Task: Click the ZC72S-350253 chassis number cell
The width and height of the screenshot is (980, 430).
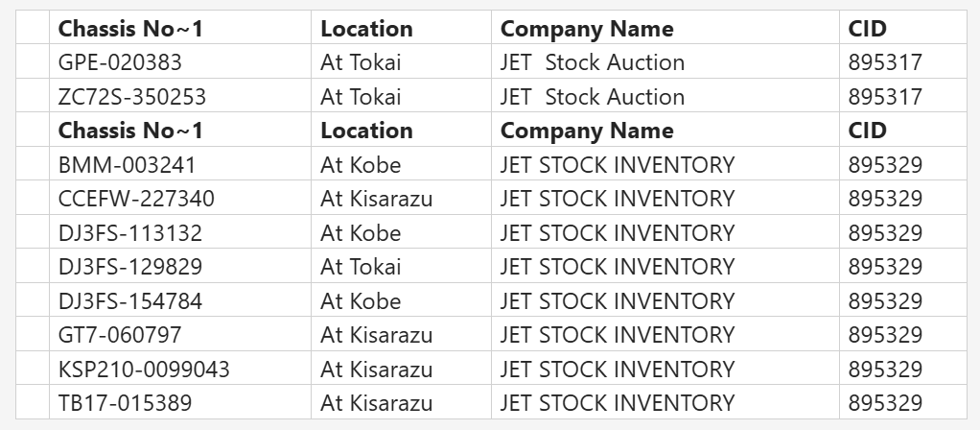Action: [180, 96]
